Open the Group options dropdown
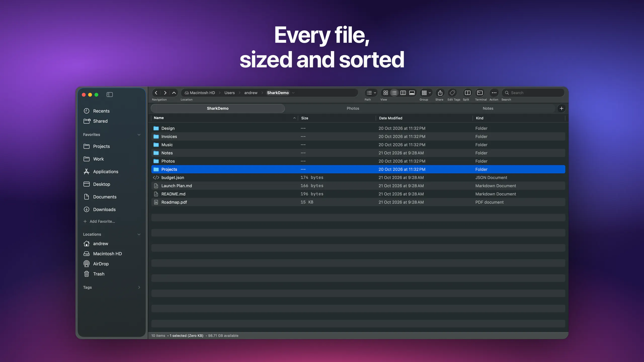This screenshot has height=362, width=644. (x=426, y=93)
